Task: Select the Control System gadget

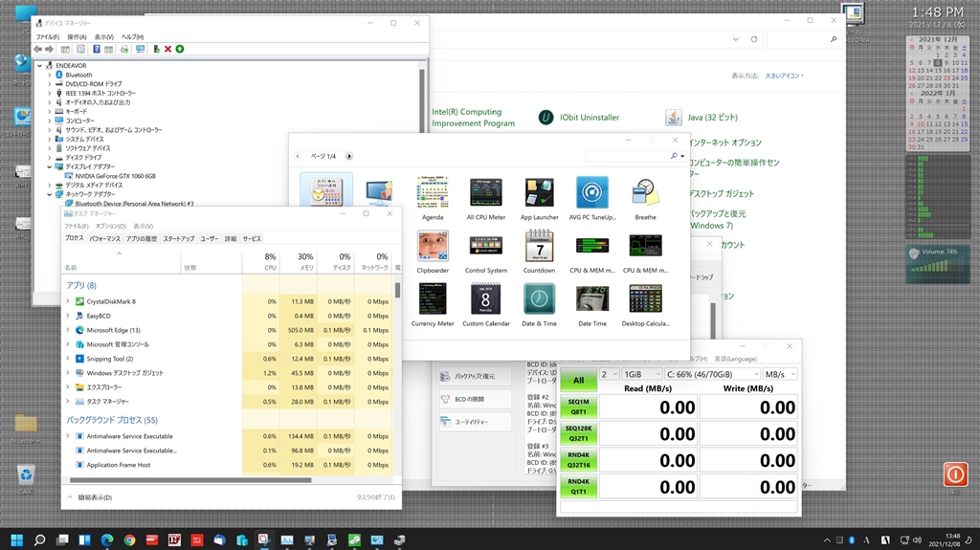Action: [485, 246]
